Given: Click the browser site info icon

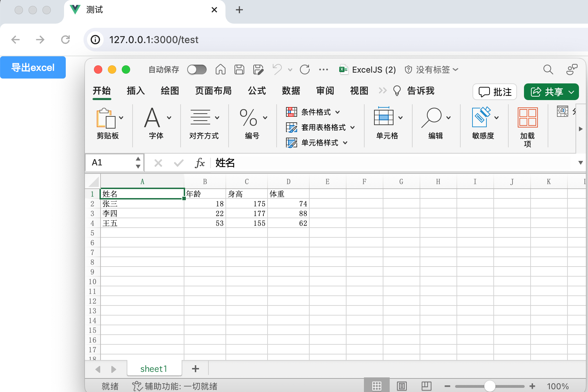Looking at the screenshot, I should pos(95,40).
